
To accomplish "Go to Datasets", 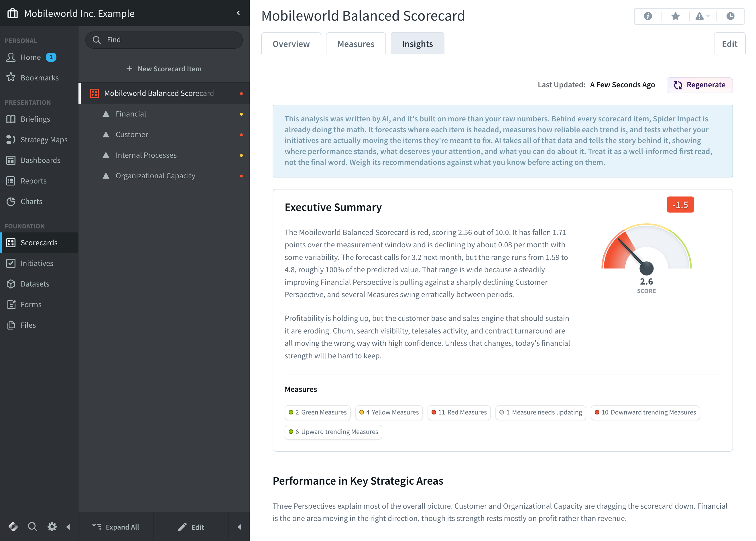I will 39,284.
